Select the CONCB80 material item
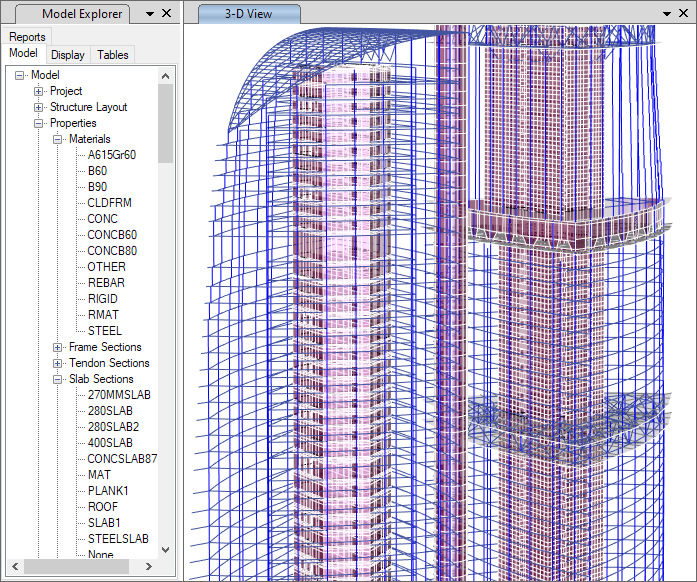Image resolution: width=697 pixels, height=582 pixels. [x=112, y=251]
